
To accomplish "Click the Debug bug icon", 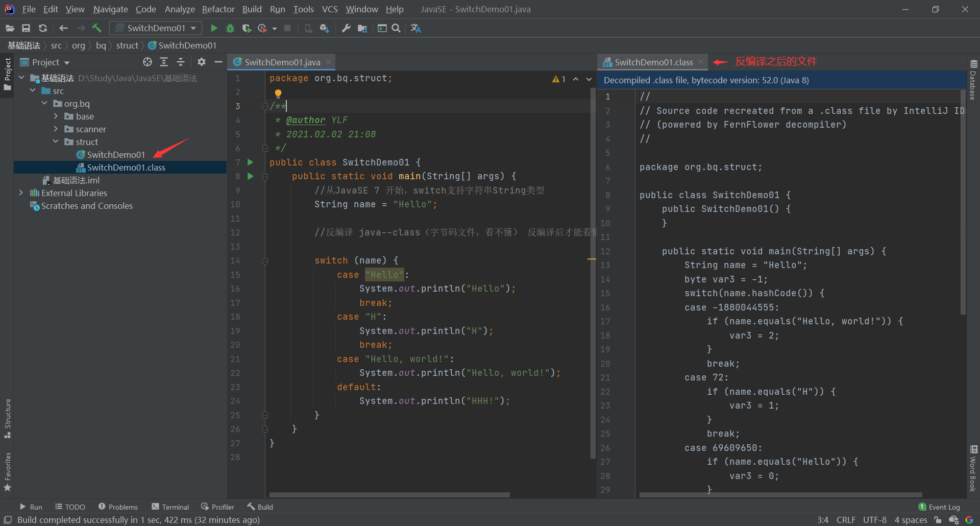I will pyautogui.click(x=230, y=28).
